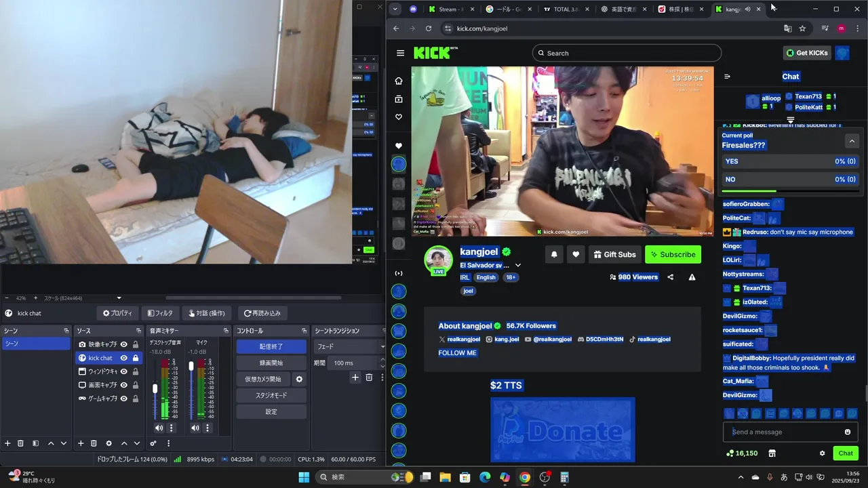This screenshot has height=488, width=868.
Task: Open OBS mixer bottom three-dot menu
Action: tap(168, 443)
